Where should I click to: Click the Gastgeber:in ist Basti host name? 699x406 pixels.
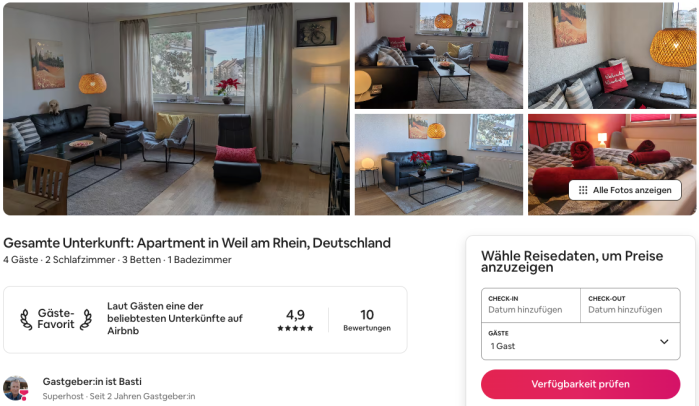click(x=92, y=381)
